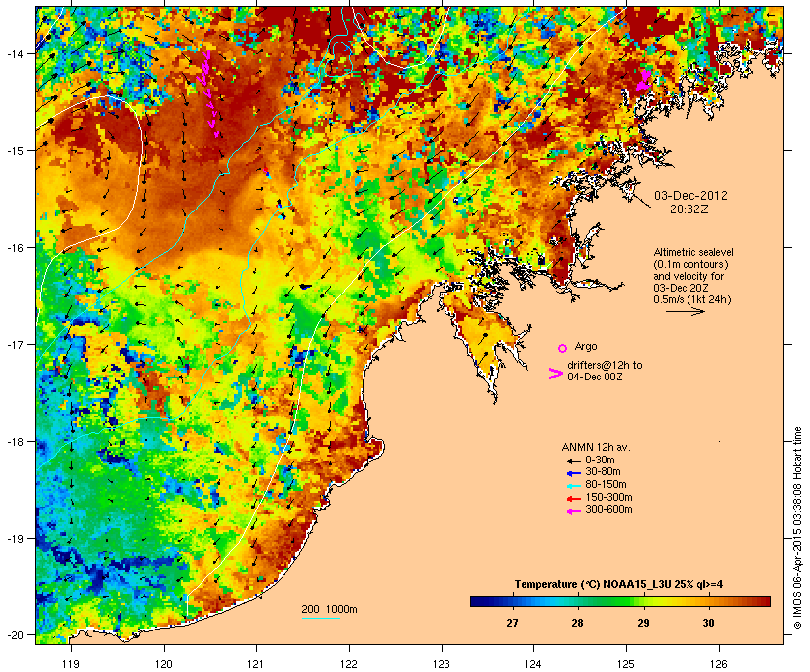Click the 0.5m/s velocity scale arrow
Image resolution: width=810 pixels, height=672 pixels.
click(x=685, y=311)
